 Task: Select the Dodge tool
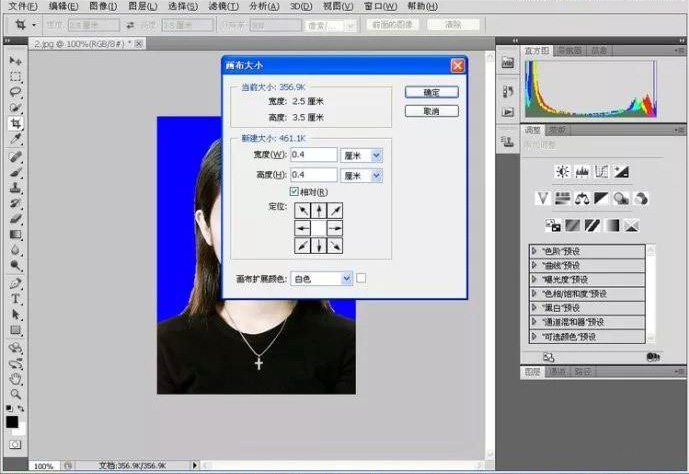pos(15,265)
